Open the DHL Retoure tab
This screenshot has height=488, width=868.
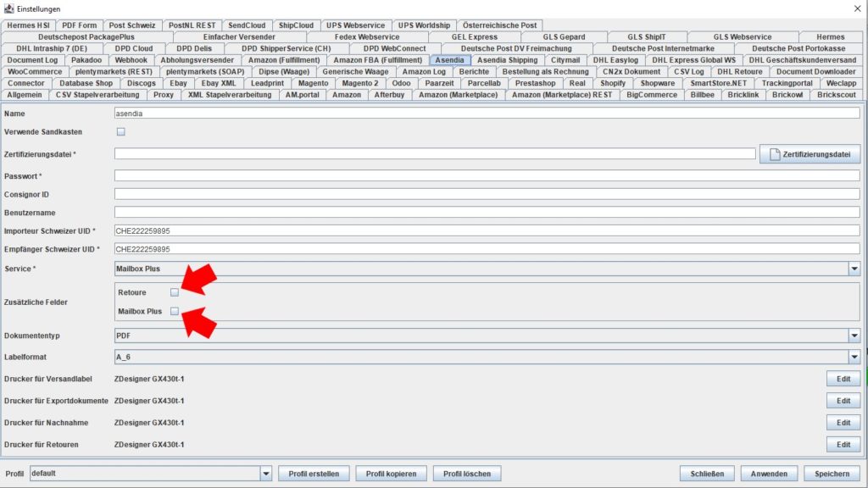coord(739,71)
